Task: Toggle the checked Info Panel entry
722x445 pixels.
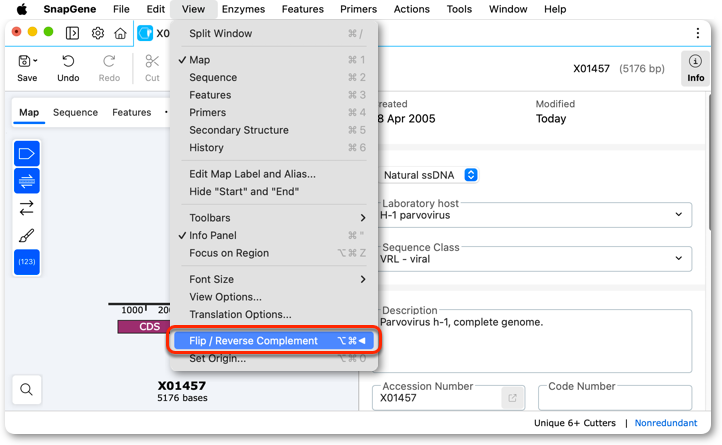Action: [274, 235]
